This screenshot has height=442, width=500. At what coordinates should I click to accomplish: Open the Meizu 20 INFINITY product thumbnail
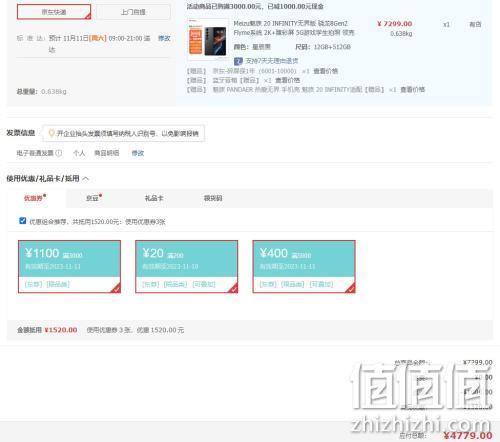(208, 40)
